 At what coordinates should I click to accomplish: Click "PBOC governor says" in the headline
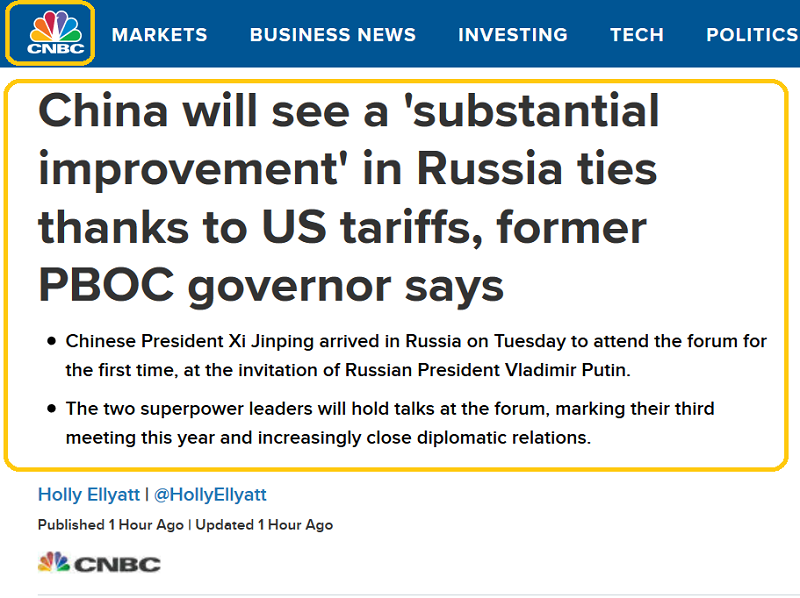tap(271, 286)
